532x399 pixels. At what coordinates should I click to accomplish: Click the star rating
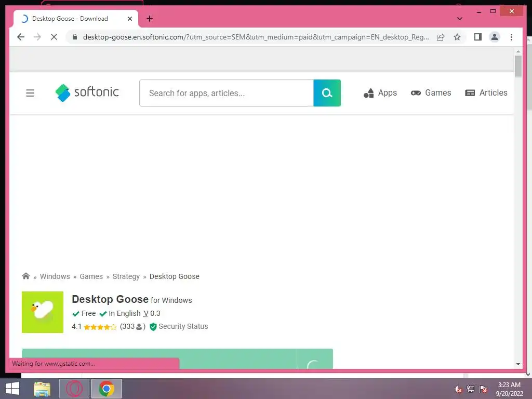pos(100,327)
